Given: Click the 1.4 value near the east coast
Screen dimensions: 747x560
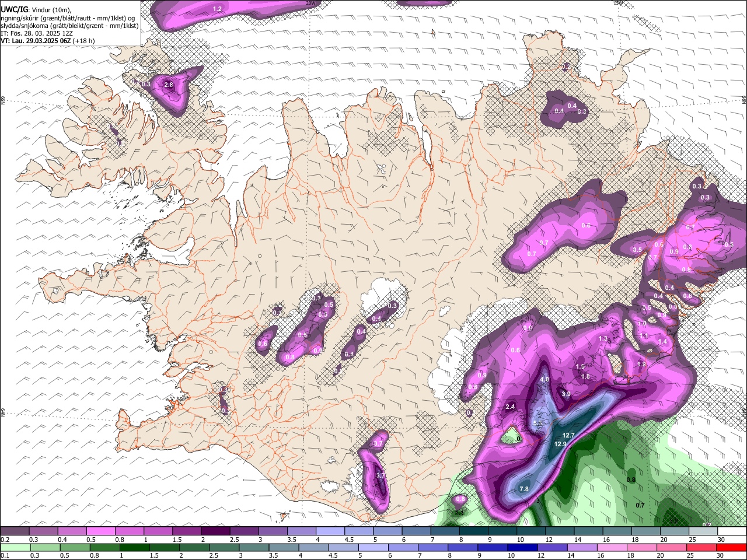Looking at the screenshot, I should pos(662,342).
